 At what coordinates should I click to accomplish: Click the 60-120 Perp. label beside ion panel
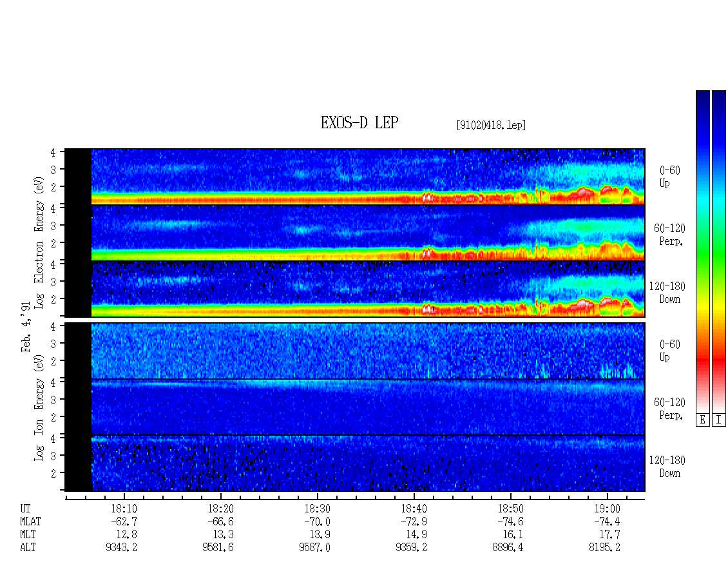pos(669,409)
